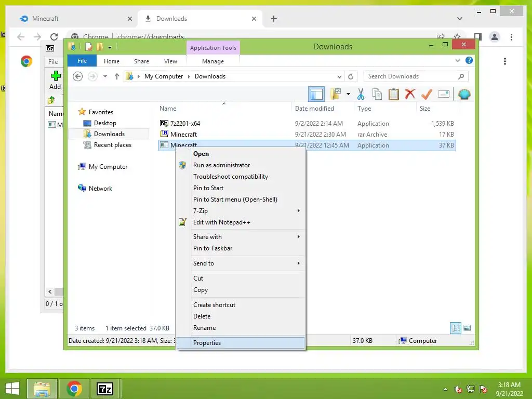This screenshot has height=399, width=532.
Task: Sort by the Size column header
Action: point(437,109)
